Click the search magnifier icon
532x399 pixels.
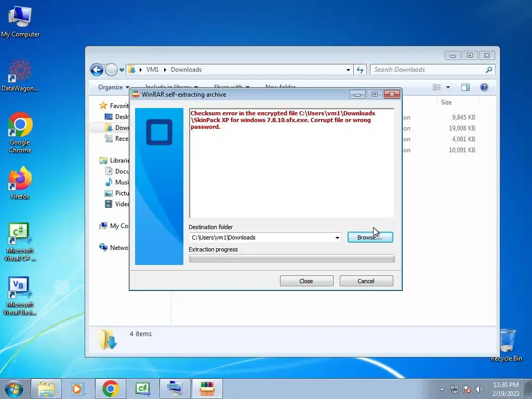coord(489,70)
